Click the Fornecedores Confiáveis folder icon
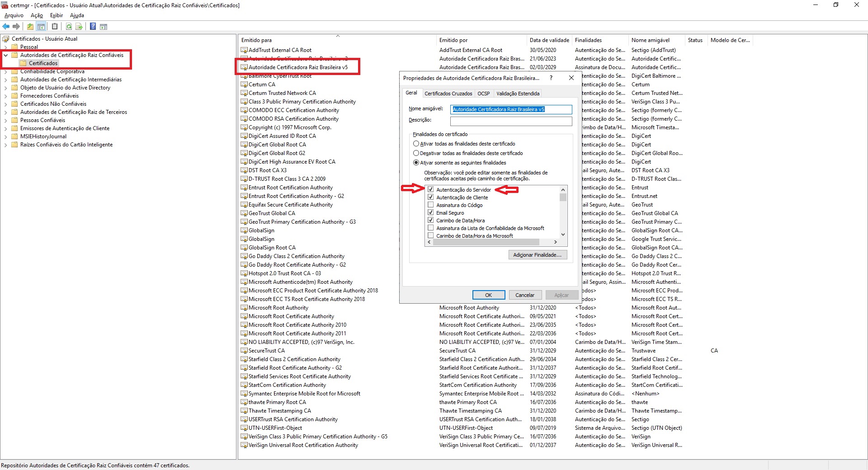This screenshot has height=470, width=868. point(14,96)
